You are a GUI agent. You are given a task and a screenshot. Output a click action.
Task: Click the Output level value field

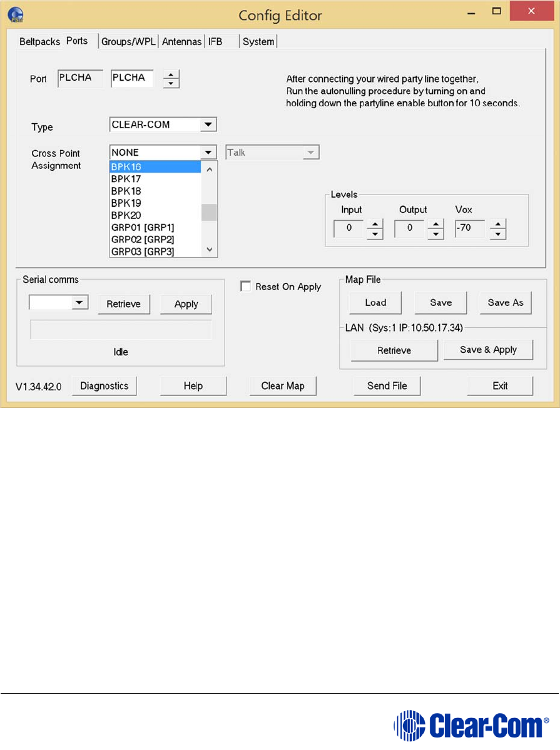pos(410,228)
